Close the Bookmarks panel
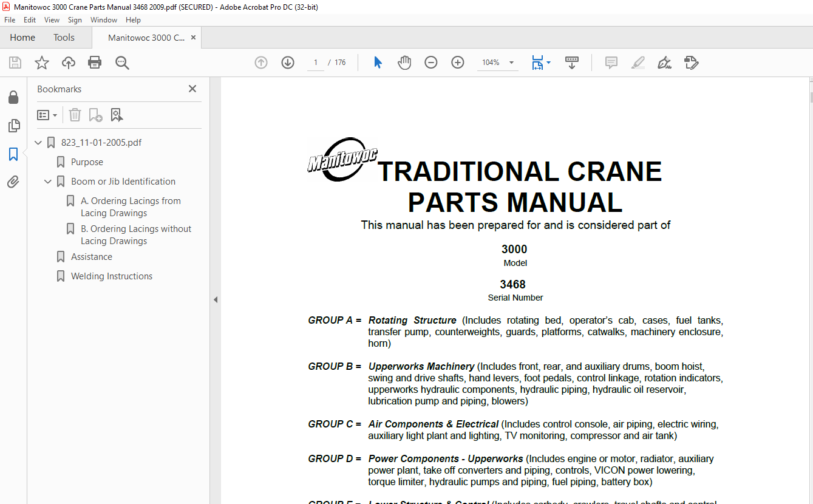 [x=192, y=89]
